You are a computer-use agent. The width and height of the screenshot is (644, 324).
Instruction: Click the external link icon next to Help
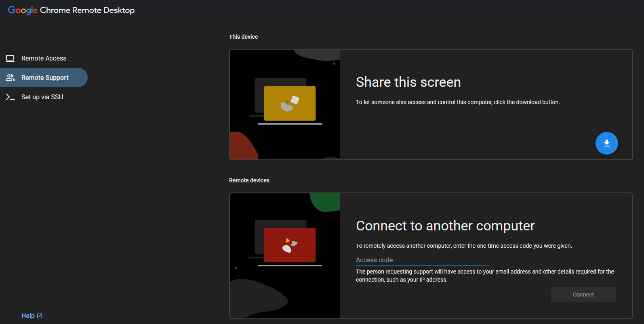[x=40, y=316]
